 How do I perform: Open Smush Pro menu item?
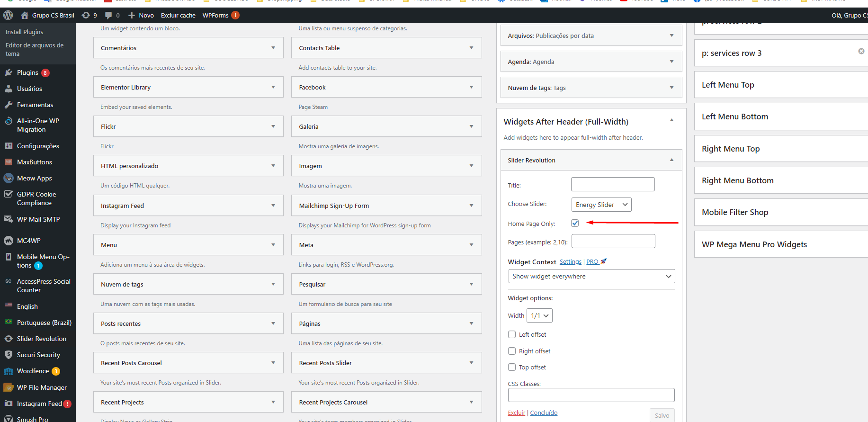(33, 419)
